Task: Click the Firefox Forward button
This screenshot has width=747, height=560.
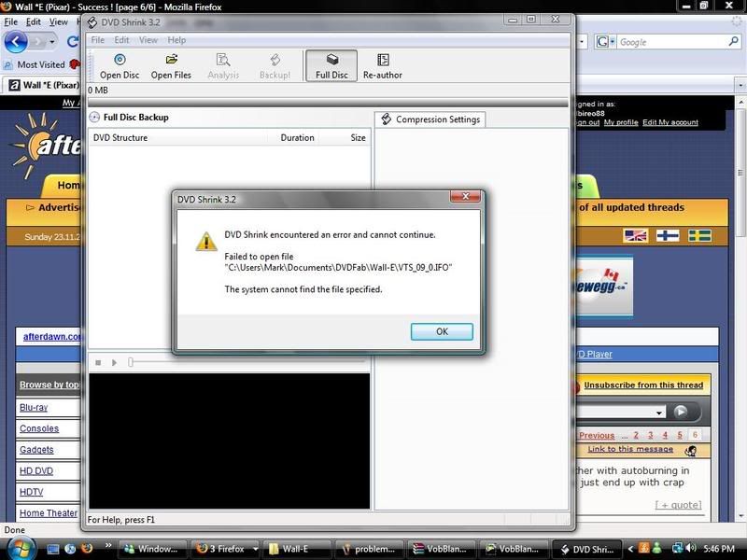Action: coord(38,42)
